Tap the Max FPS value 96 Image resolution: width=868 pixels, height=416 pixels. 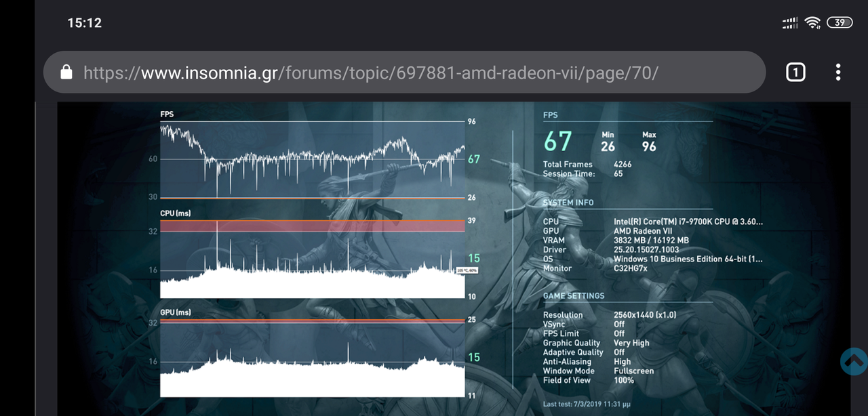[649, 146]
